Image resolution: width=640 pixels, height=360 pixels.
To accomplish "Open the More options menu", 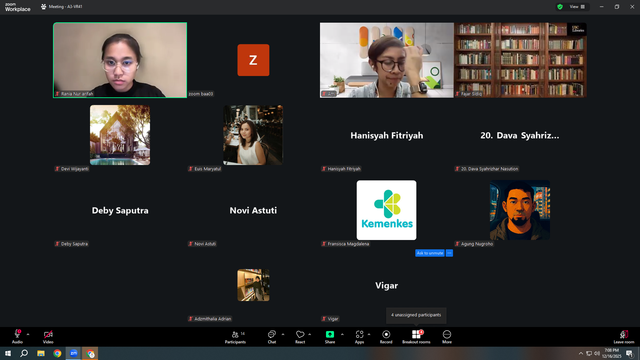I will point(447,337).
